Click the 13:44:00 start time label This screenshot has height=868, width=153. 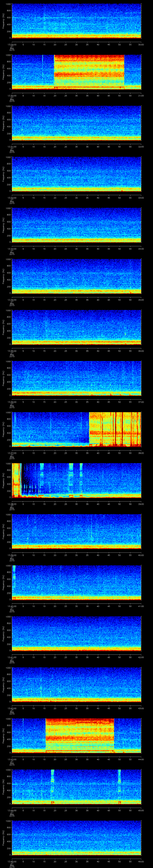(x=12, y=810)
